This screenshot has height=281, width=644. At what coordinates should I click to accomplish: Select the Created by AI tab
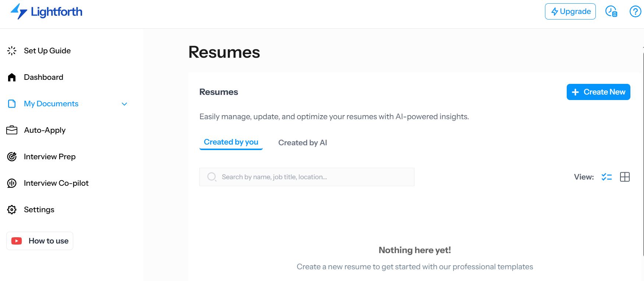[x=302, y=143]
